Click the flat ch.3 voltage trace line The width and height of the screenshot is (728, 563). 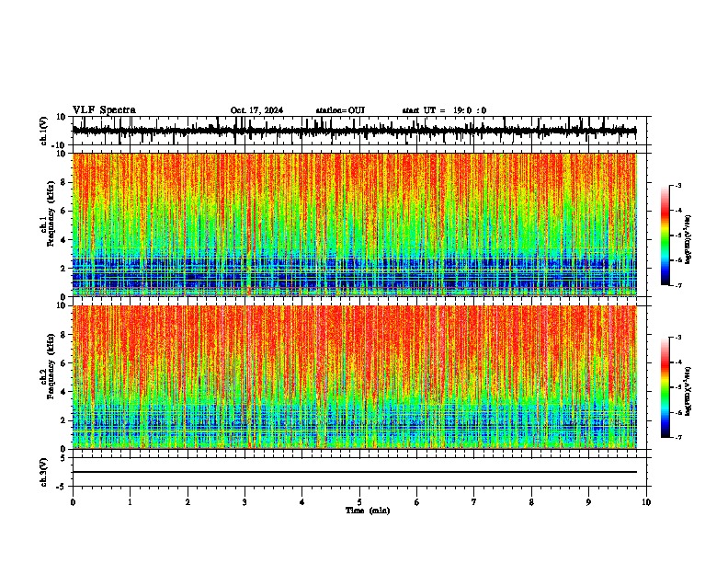[355, 472]
